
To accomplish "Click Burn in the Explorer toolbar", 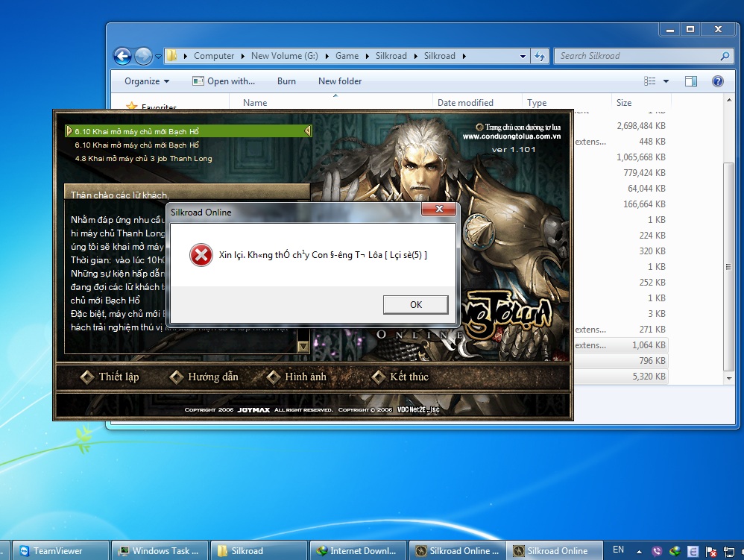I will pyautogui.click(x=286, y=81).
